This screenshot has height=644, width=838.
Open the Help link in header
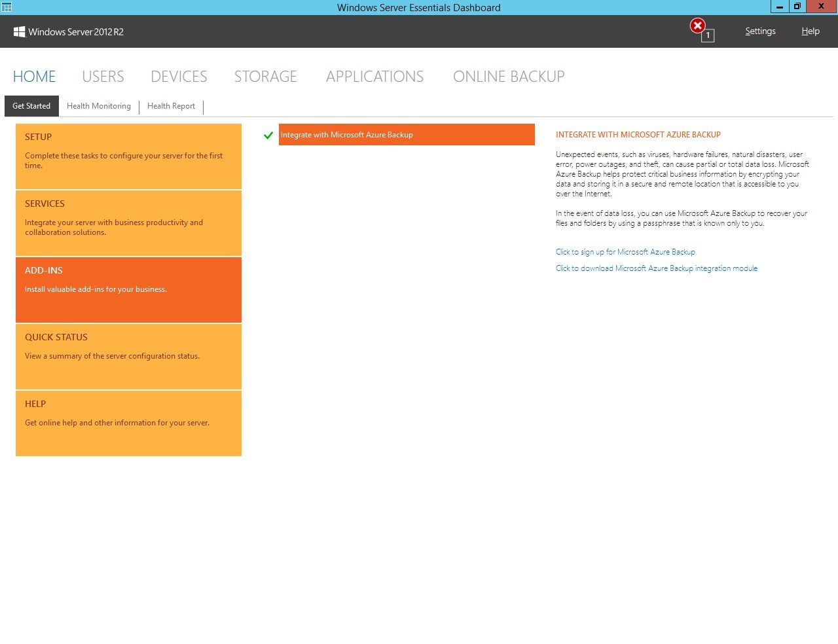(x=811, y=31)
